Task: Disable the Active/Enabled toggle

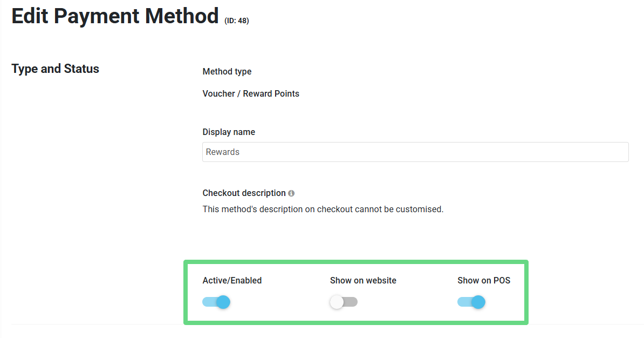Action: [x=216, y=302]
